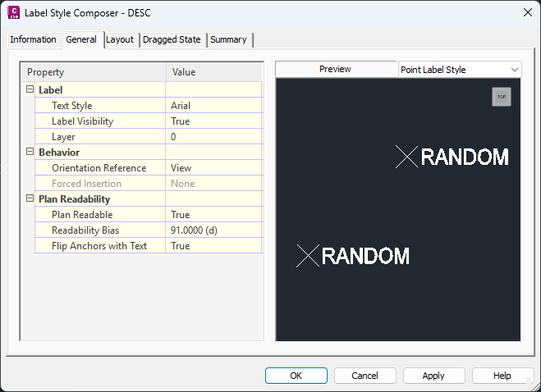The image size is (541, 392).
Task: Change the Plan Readable True value
Action: [x=213, y=215]
